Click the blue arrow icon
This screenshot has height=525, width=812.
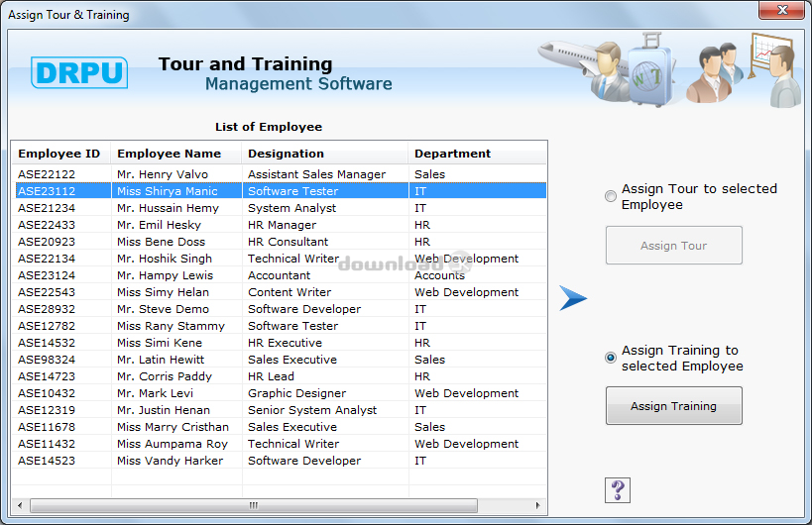tap(573, 298)
